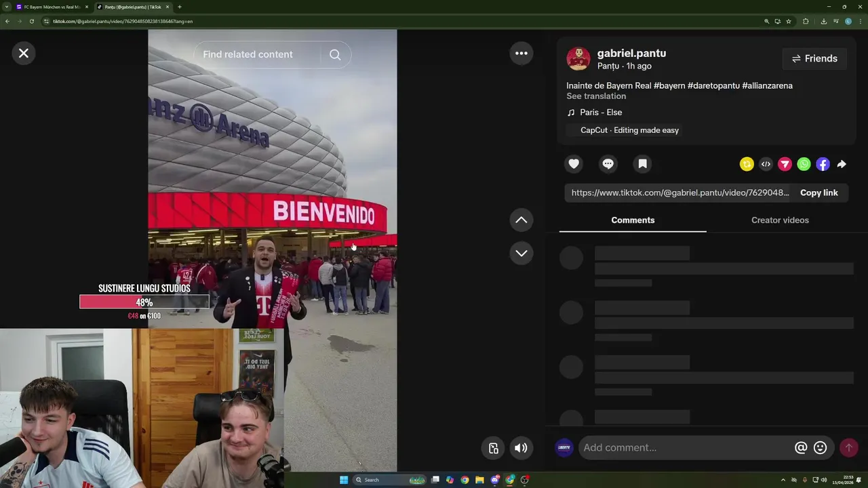This screenshot has width=868, height=488.
Task: Open the browser extensions puzzle icon
Action: point(806,21)
